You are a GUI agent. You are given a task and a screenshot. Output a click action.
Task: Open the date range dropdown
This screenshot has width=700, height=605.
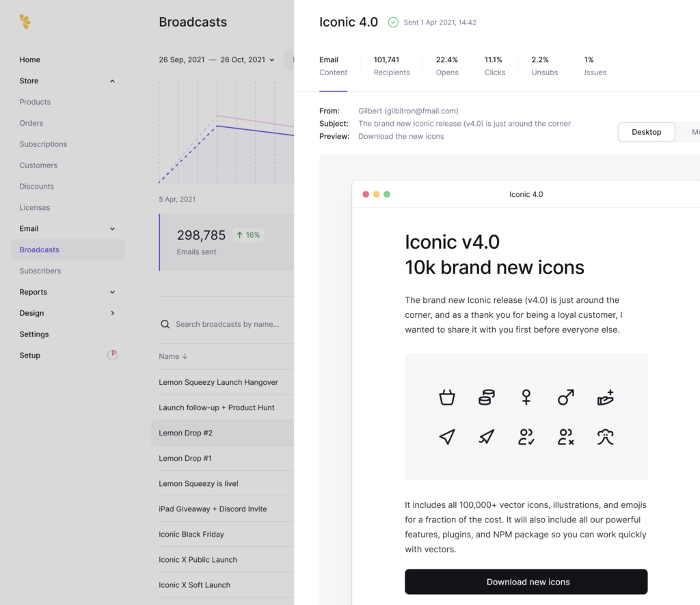(x=217, y=60)
